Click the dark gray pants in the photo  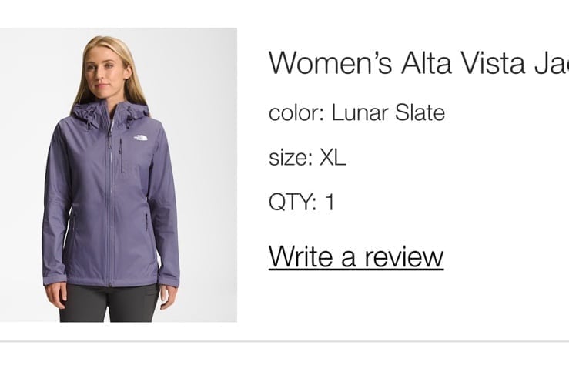(109, 303)
